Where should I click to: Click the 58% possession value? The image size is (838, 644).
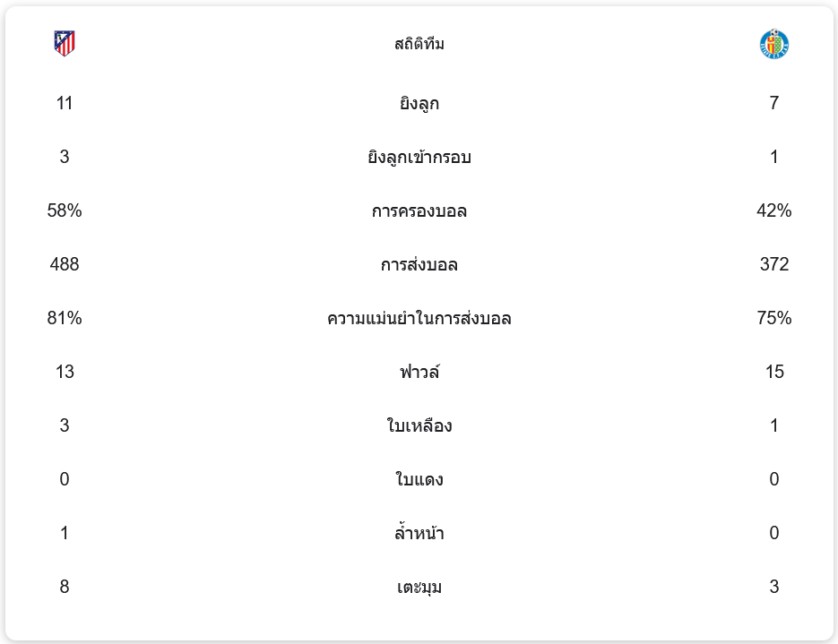pos(65,211)
